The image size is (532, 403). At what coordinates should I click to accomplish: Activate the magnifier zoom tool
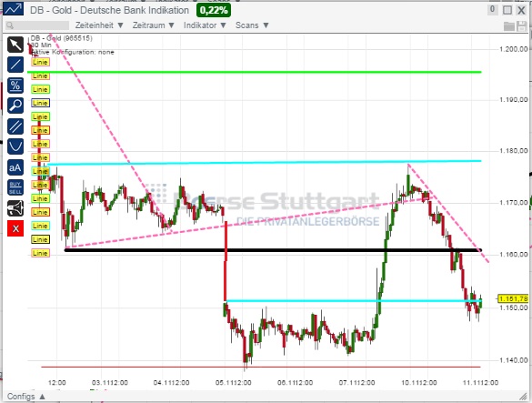coord(15,106)
